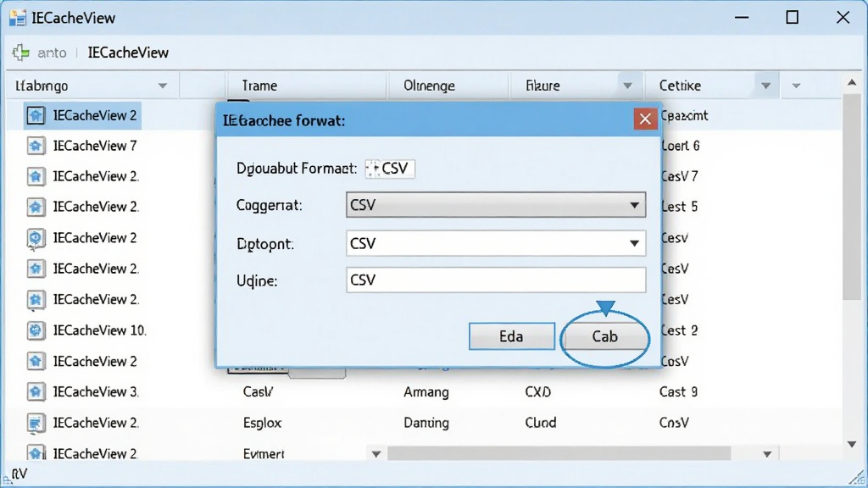Viewport: 868px width, 488px height.
Task: Select the 'IECacheView 10.' row text
Action: pyautogui.click(x=100, y=330)
